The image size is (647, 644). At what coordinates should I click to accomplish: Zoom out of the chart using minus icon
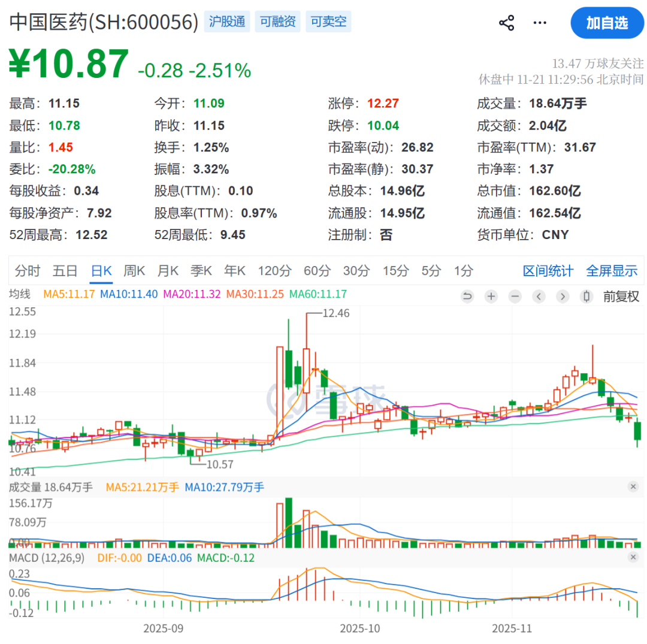click(x=515, y=296)
